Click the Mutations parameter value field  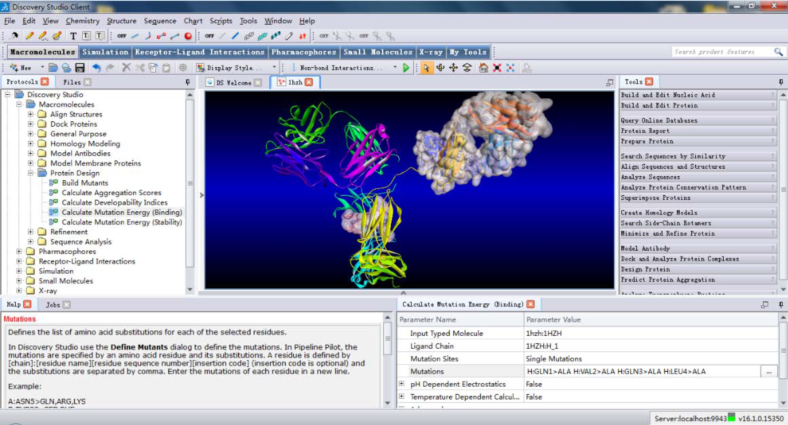pos(642,372)
